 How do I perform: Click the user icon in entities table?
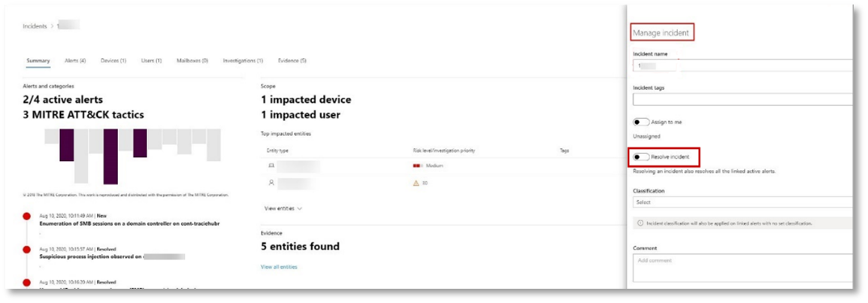tap(271, 183)
